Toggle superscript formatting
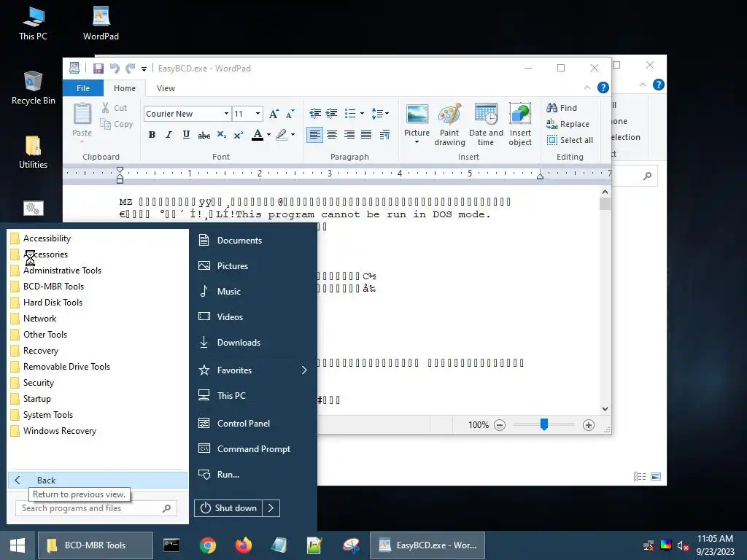Viewport: 747px width, 560px height. tap(239, 135)
